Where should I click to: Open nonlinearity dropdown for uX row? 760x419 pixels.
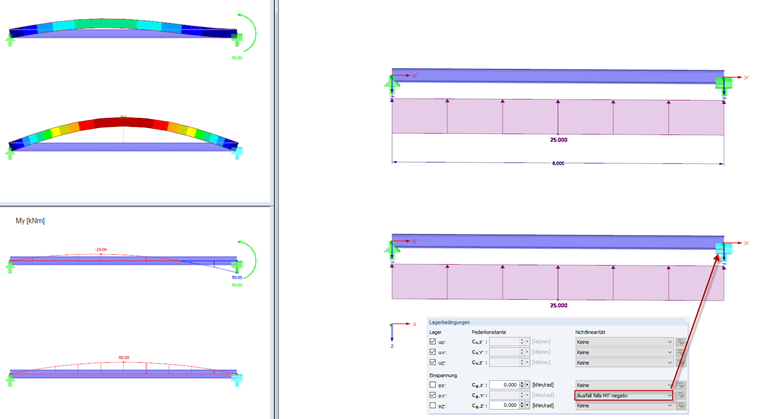pyautogui.click(x=624, y=342)
